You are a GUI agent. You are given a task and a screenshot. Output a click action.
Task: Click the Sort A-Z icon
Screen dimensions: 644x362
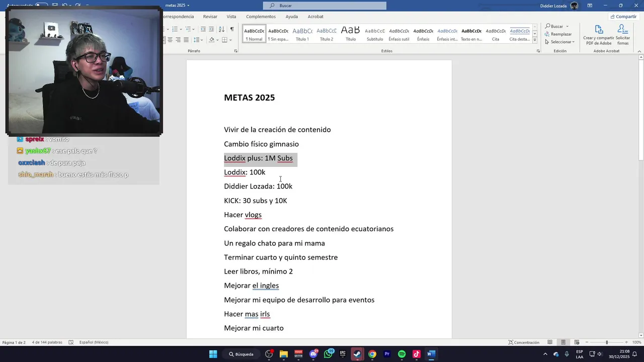[221, 29]
